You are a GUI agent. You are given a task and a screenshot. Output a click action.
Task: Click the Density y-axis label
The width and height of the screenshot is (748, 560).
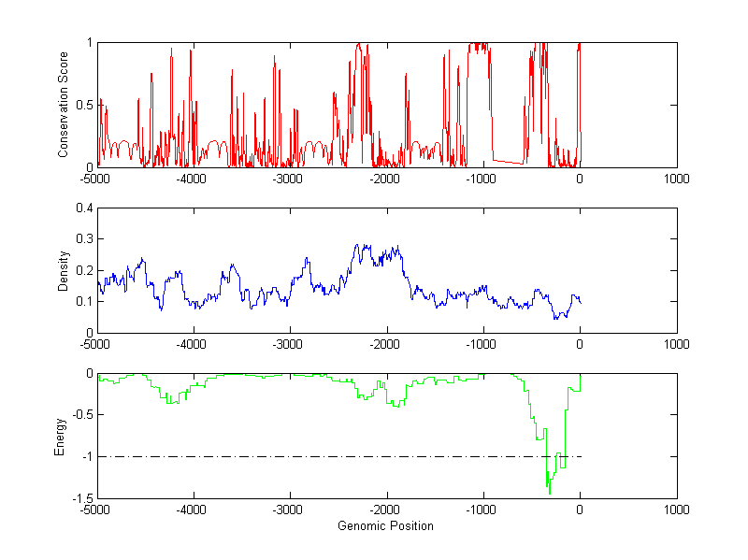click(64, 270)
